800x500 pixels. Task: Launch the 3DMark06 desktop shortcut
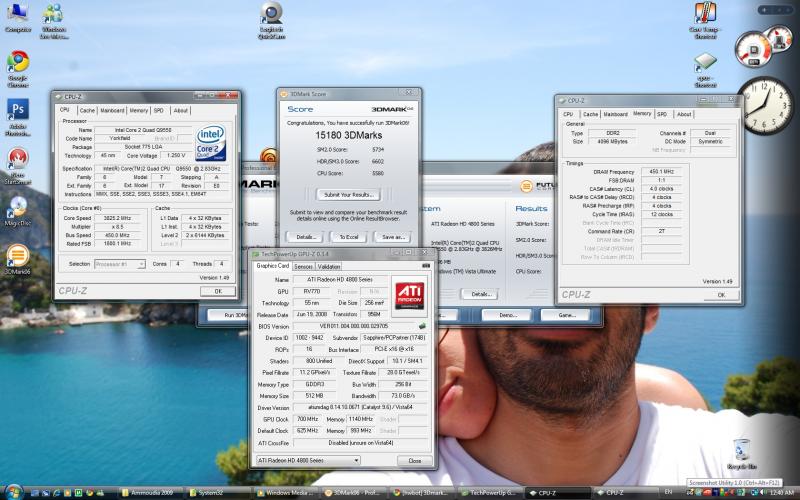pos(18,259)
